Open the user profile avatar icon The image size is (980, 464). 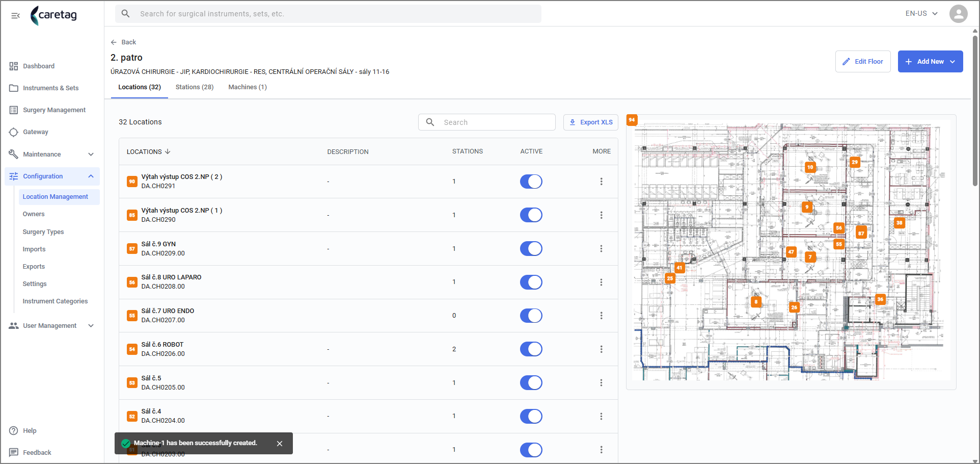pos(958,14)
